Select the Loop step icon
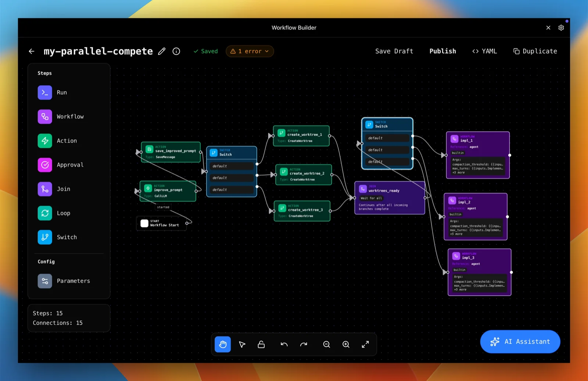Screen dimensions: 588x381 (x=45, y=213)
